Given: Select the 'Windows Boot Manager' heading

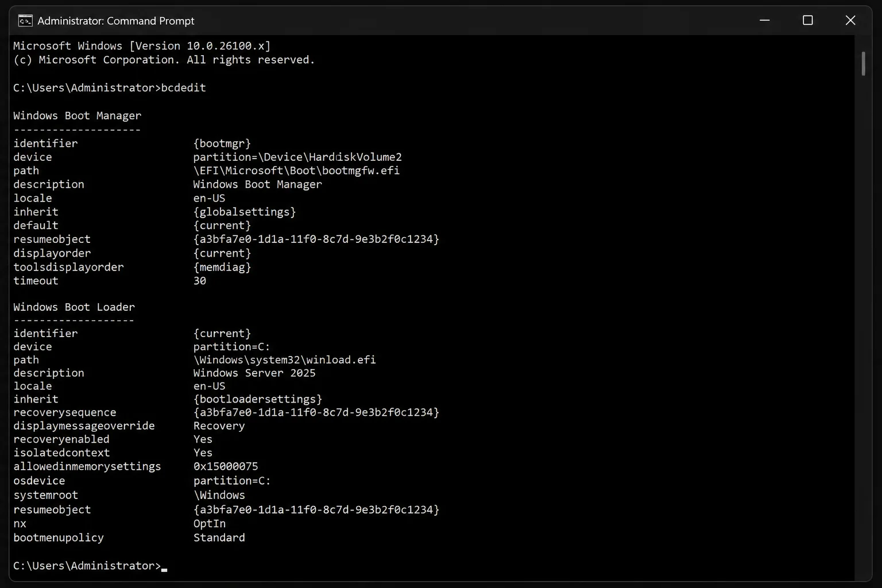Looking at the screenshot, I should pos(77,115).
